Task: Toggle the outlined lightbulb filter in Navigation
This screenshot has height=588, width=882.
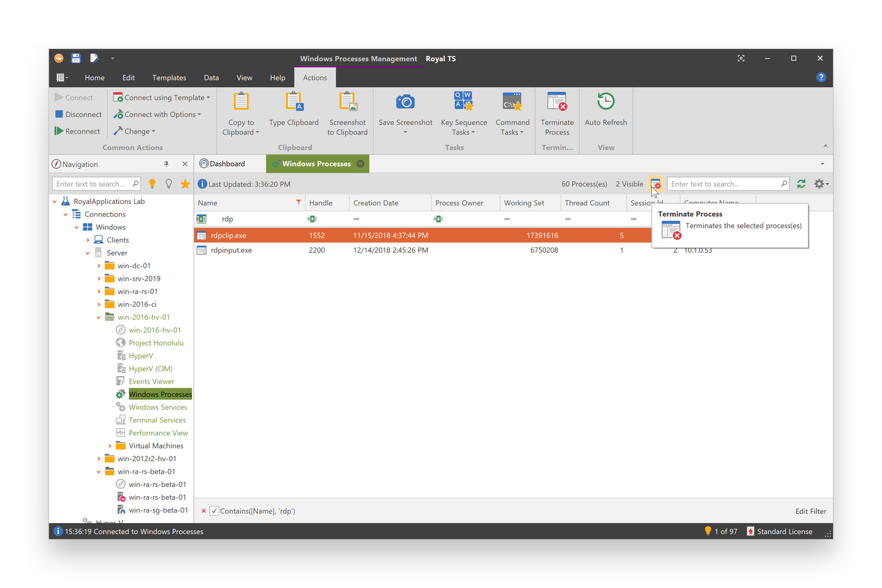Action: tap(168, 184)
